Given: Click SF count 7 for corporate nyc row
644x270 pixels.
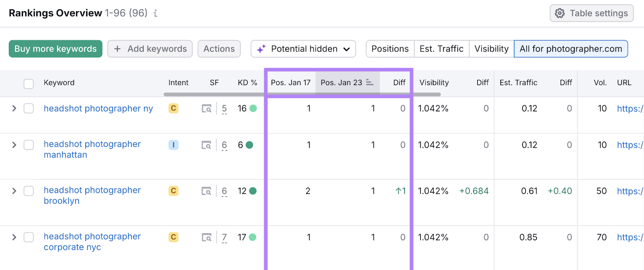Looking at the screenshot, I should pyautogui.click(x=224, y=238).
